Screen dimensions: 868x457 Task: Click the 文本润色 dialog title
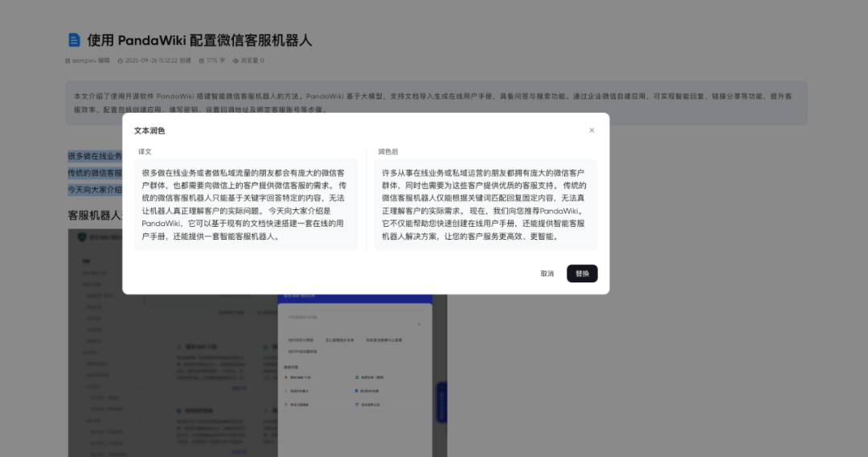[149, 130]
